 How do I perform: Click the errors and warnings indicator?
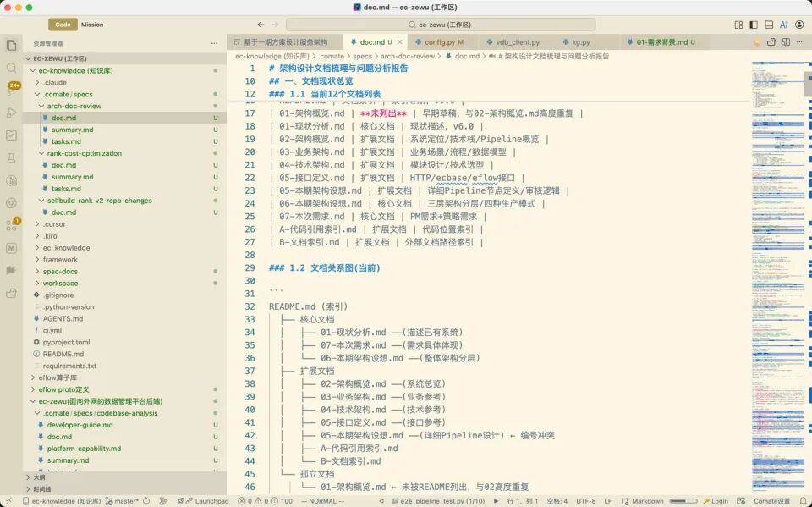[265, 501]
